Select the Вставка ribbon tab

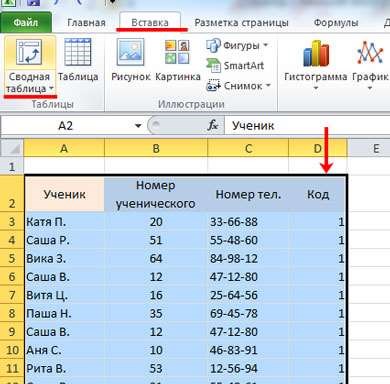[x=150, y=23]
